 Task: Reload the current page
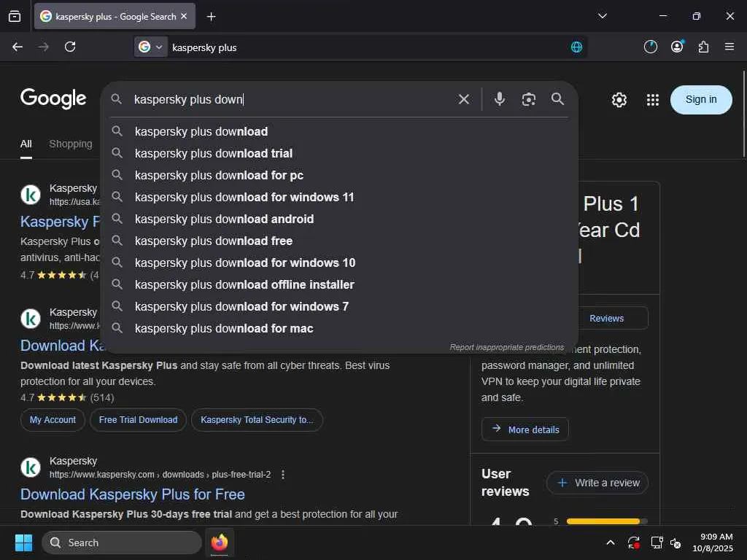pos(70,47)
